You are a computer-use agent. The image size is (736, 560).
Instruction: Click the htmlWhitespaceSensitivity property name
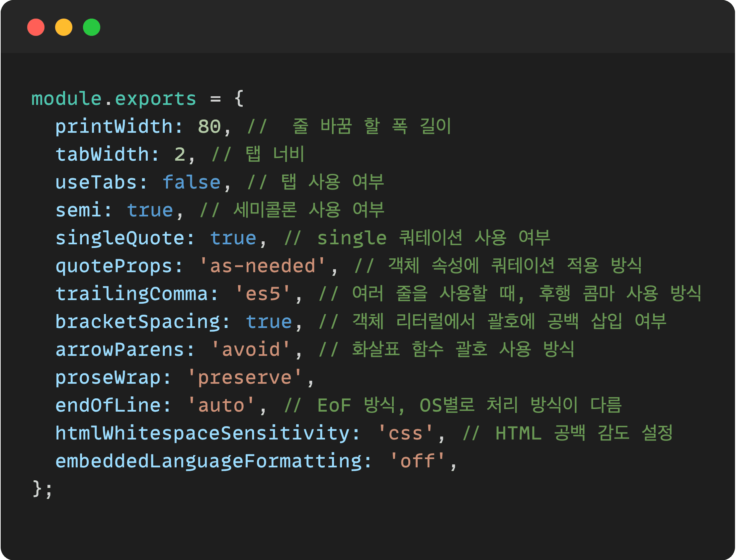click(x=203, y=434)
